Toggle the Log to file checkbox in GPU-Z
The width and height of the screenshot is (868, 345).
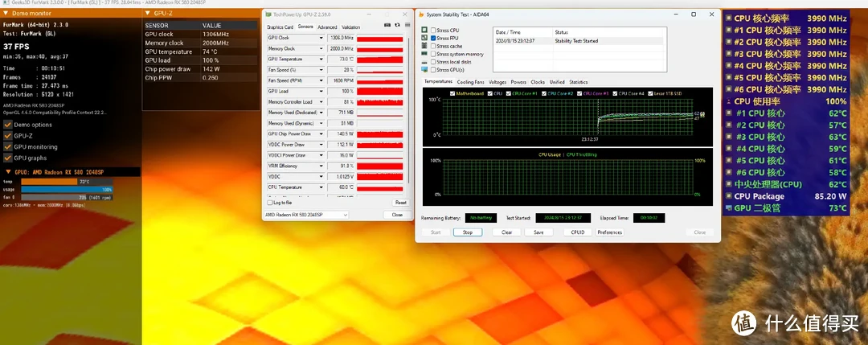(x=270, y=203)
